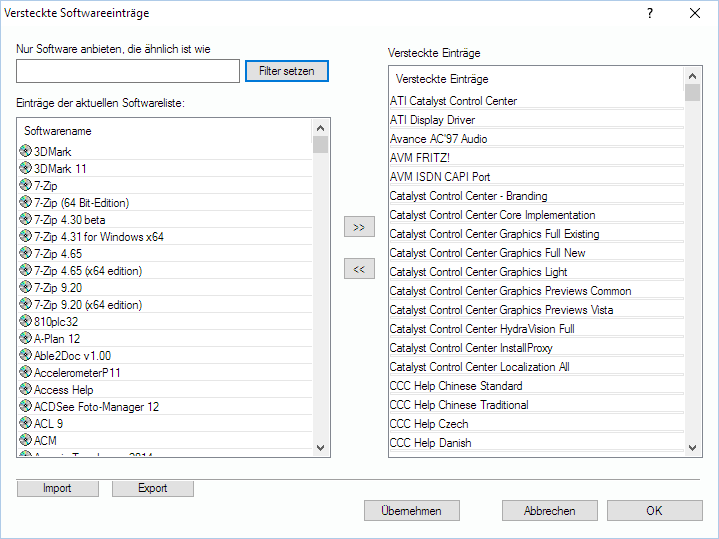
Task: Select Catalyst Control Center HydraVision Full
Action: click(x=536, y=329)
